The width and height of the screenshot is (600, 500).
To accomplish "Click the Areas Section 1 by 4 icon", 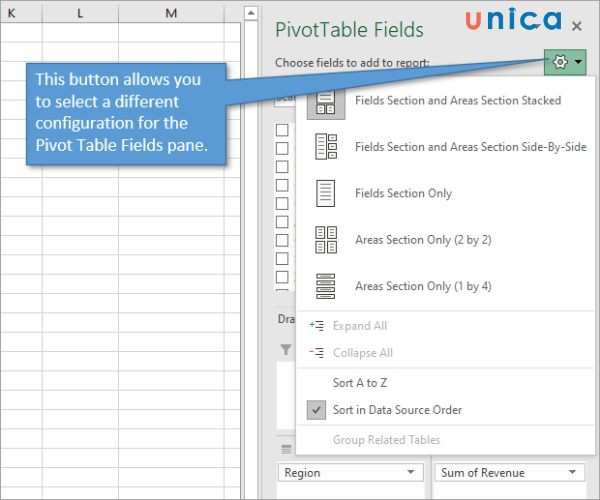I will pos(326,286).
